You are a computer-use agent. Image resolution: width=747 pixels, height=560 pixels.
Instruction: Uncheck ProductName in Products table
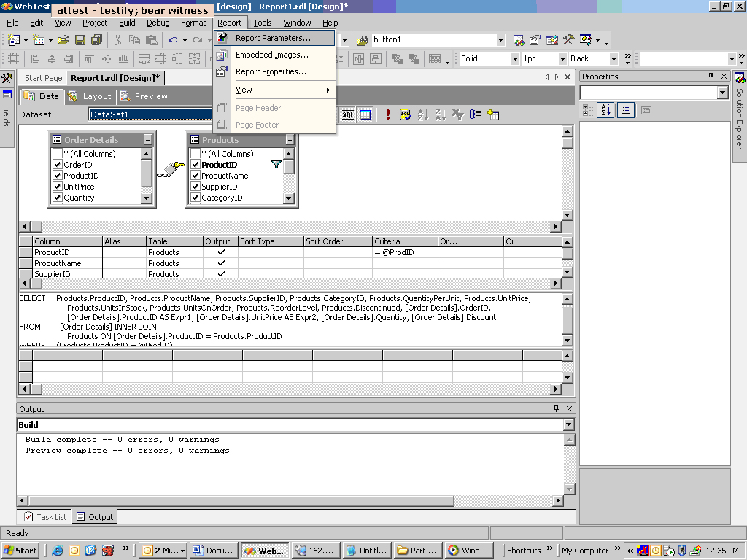tap(196, 176)
